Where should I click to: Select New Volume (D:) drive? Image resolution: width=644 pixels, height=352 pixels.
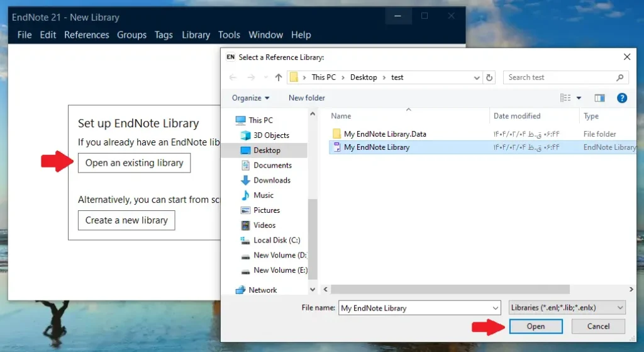280,256
